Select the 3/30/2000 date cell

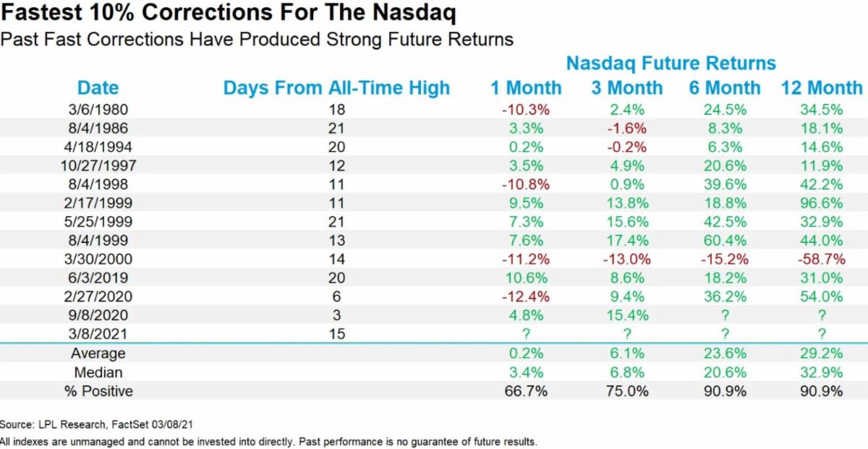click(98, 259)
